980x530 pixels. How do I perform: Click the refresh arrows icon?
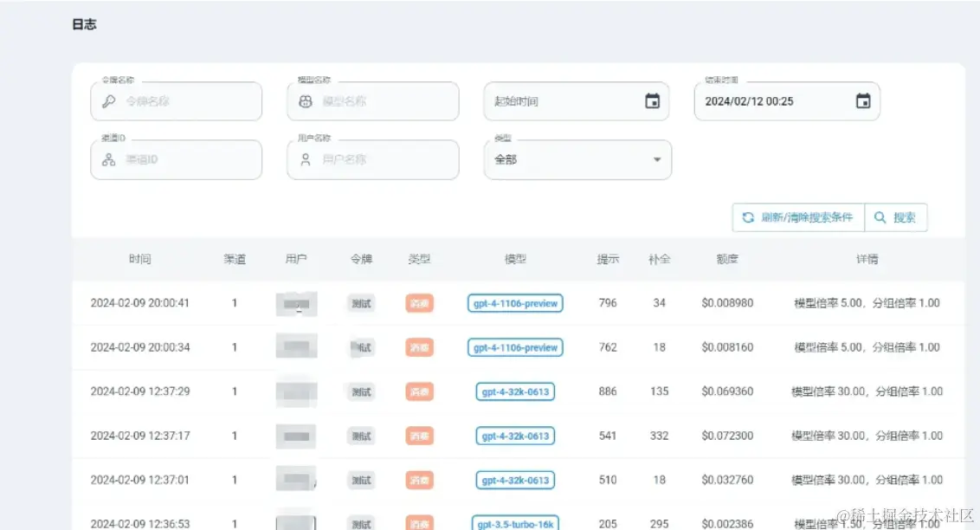[748, 217]
